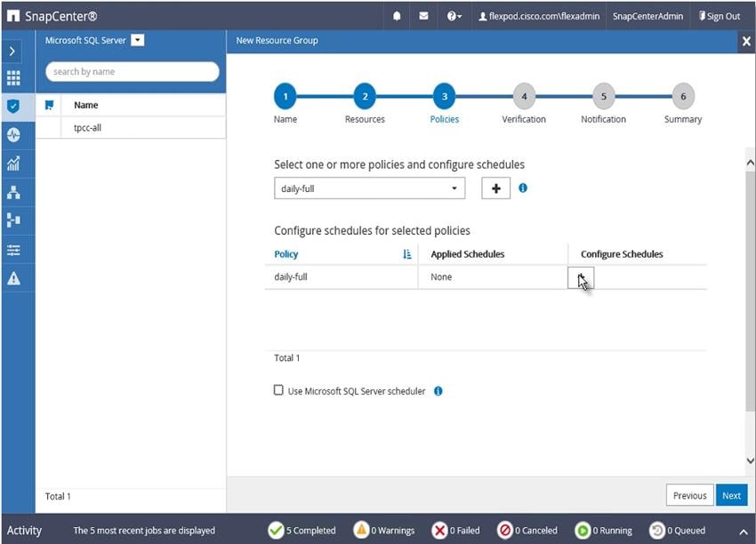The image size is (756, 544).
Task: Show the 5 Completed jobs
Action: [x=302, y=530]
